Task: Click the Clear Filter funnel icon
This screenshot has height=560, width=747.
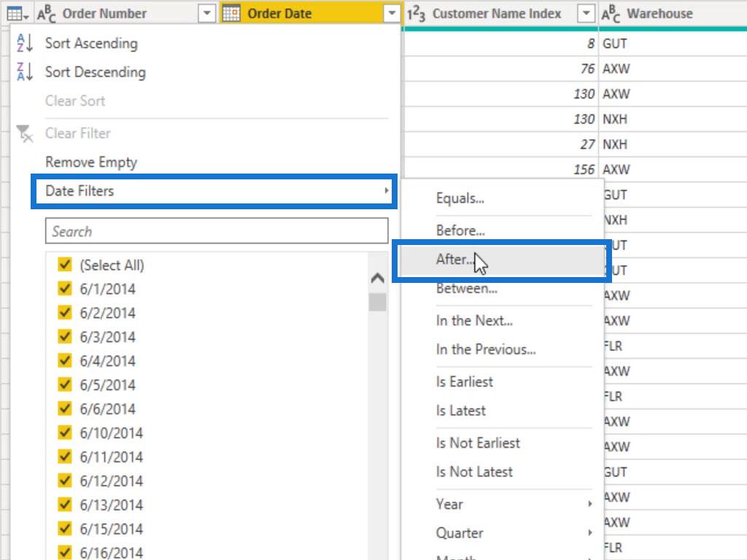Action: 24,133
